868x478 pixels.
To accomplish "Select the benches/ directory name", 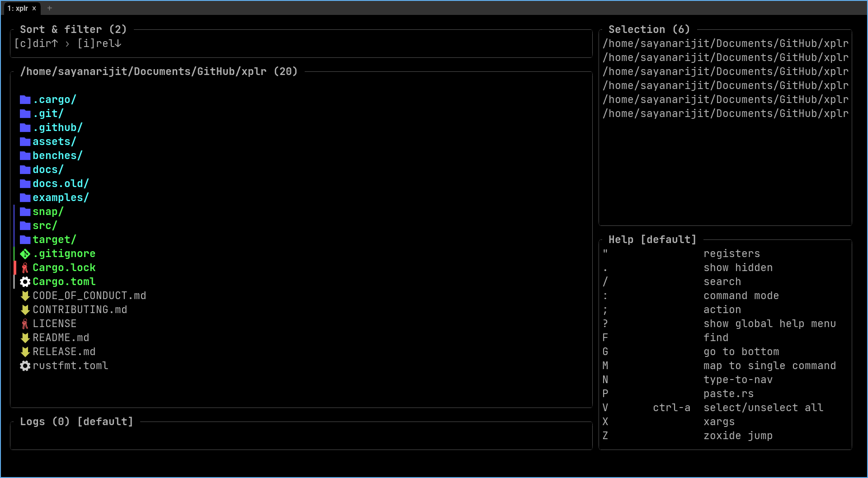I will 58,156.
